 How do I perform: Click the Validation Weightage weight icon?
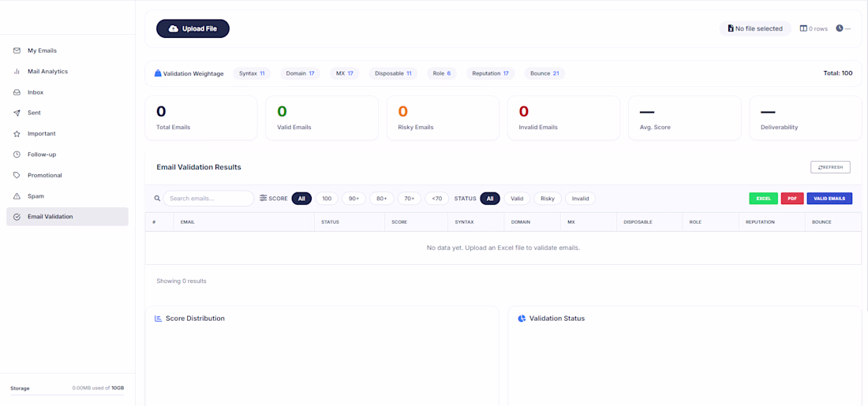[x=158, y=73]
